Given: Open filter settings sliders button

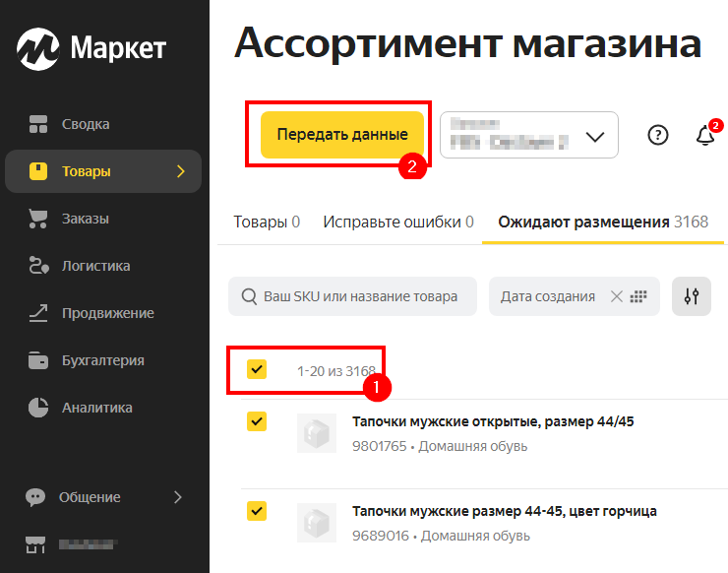Looking at the screenshot, I should (x=692, y=296).
